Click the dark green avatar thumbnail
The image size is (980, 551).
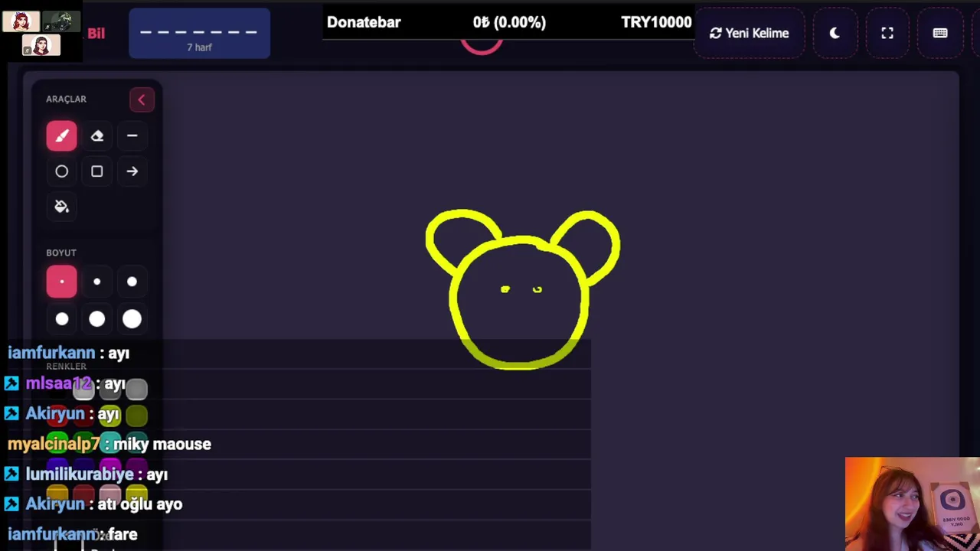pos(60,21)
